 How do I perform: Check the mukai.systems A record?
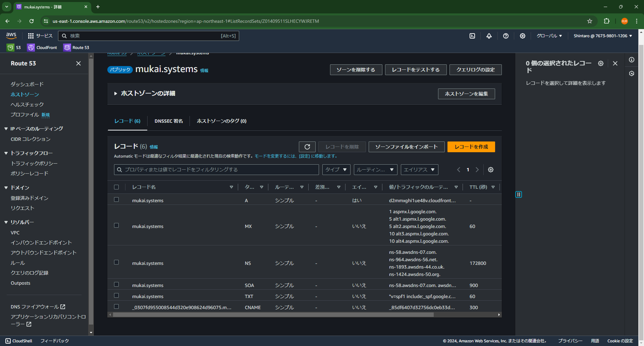(116, 199)
